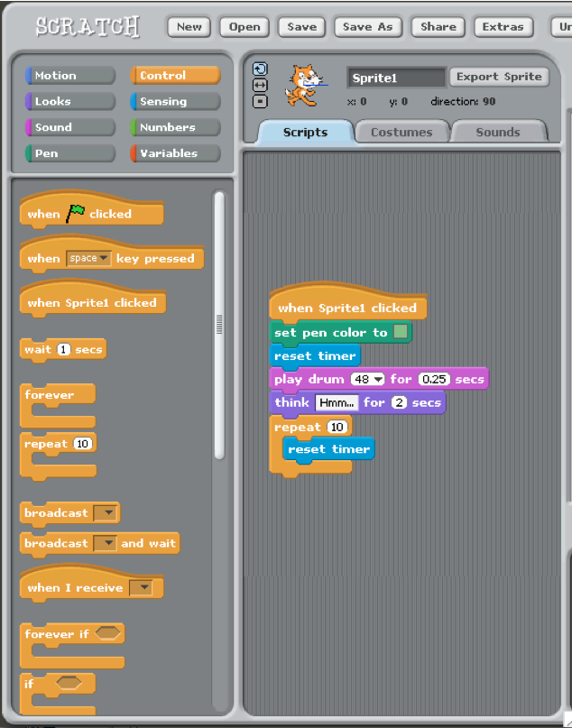
Task: Switch to the Costumes tab
Action: pyautogui.click(x=401, y=132)
